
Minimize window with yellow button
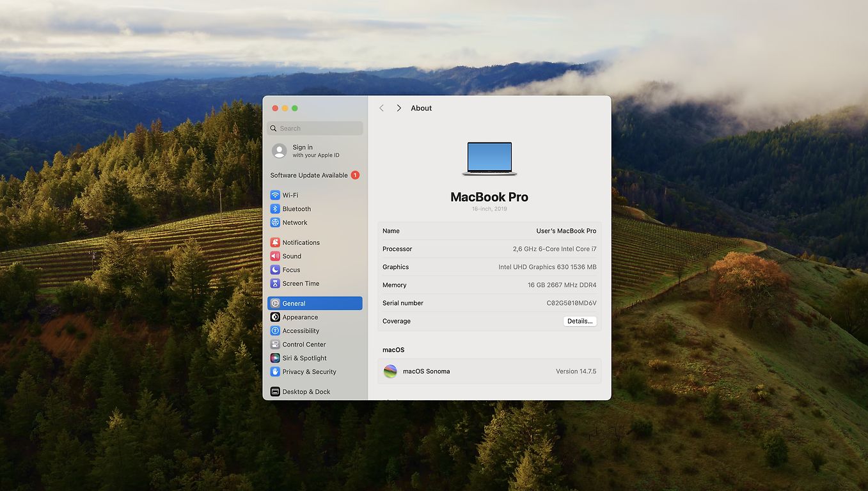(285, 108)
